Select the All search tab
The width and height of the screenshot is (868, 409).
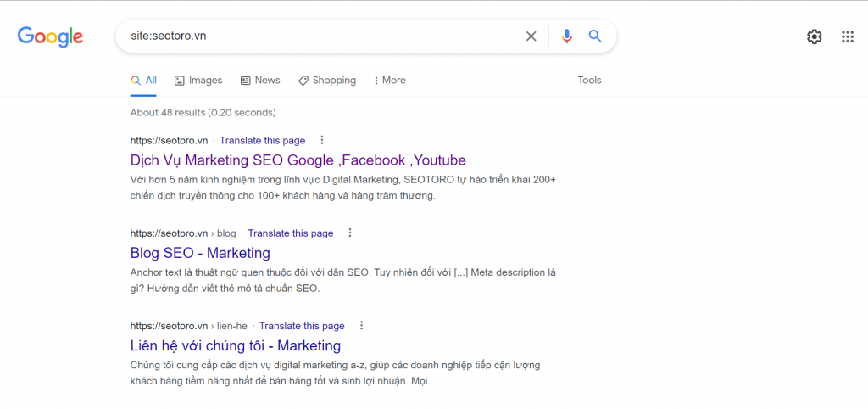(144, 81)
